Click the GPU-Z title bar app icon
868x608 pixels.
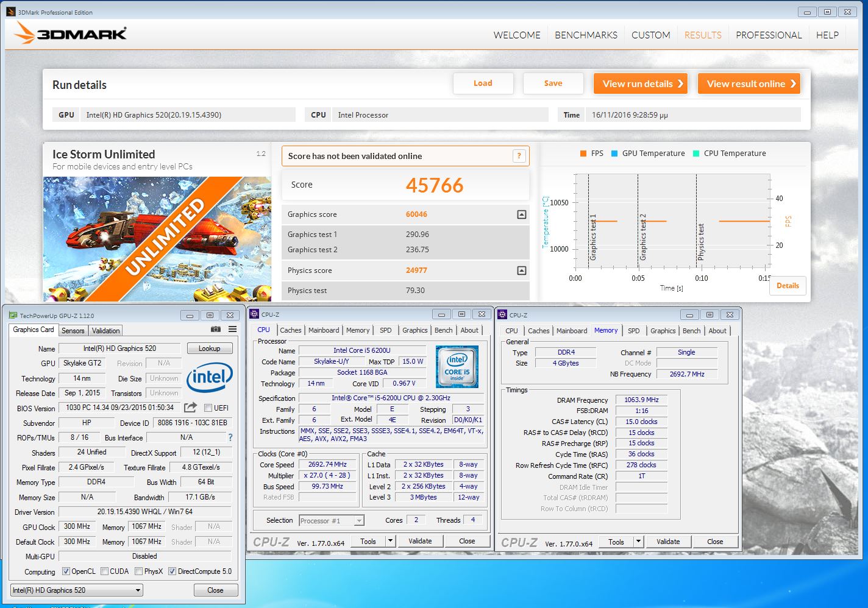click(x=13, y=316)
